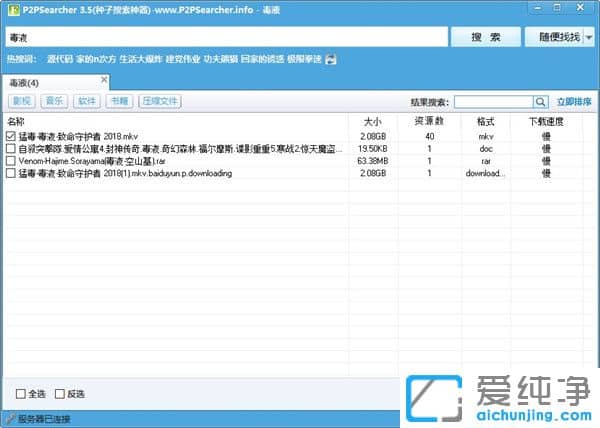
Task: Expand the 随便找找 dropdown arrow
Action: pos(589,37)
